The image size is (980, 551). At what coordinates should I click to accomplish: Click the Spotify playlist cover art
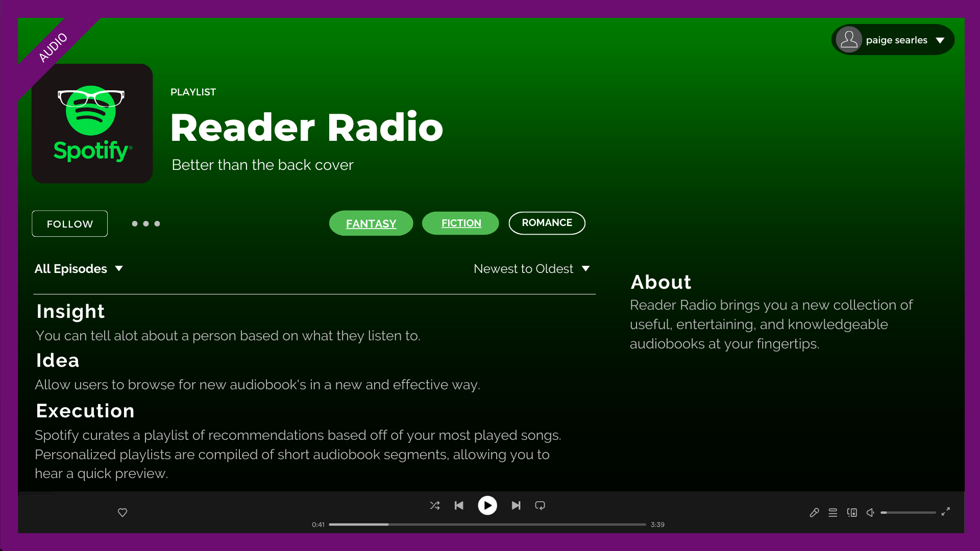click(92, 123)
